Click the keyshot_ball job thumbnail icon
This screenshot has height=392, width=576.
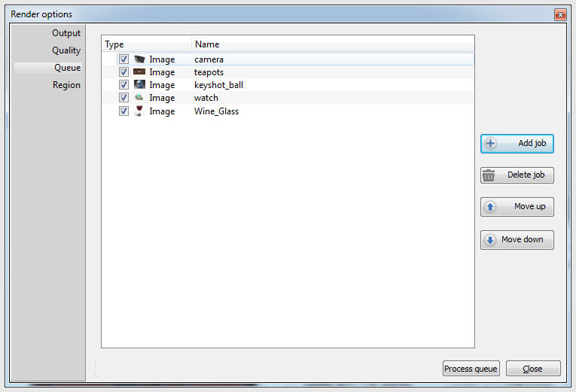click(139, 85)
